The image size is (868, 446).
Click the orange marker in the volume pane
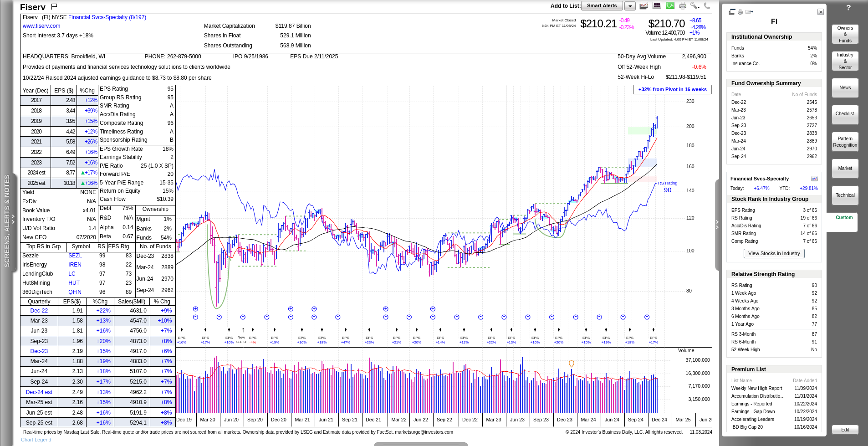[571, 364]
